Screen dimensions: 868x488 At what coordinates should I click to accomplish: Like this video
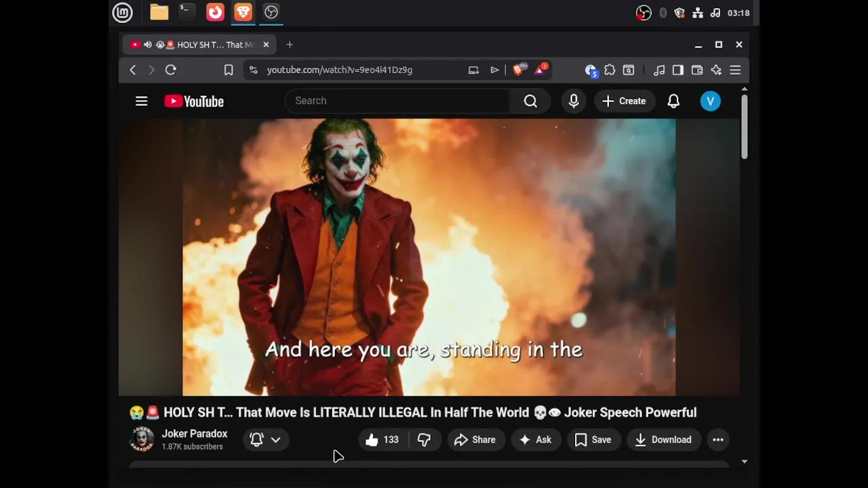[x=382, y=440]
